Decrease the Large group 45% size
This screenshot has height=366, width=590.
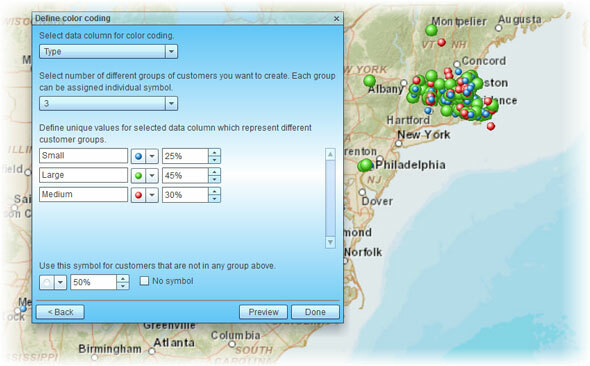pyautogui.click(x=214, y=179)
